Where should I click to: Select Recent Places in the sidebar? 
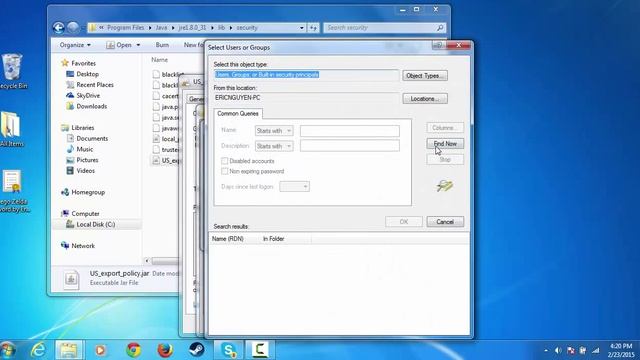point(90,84)
